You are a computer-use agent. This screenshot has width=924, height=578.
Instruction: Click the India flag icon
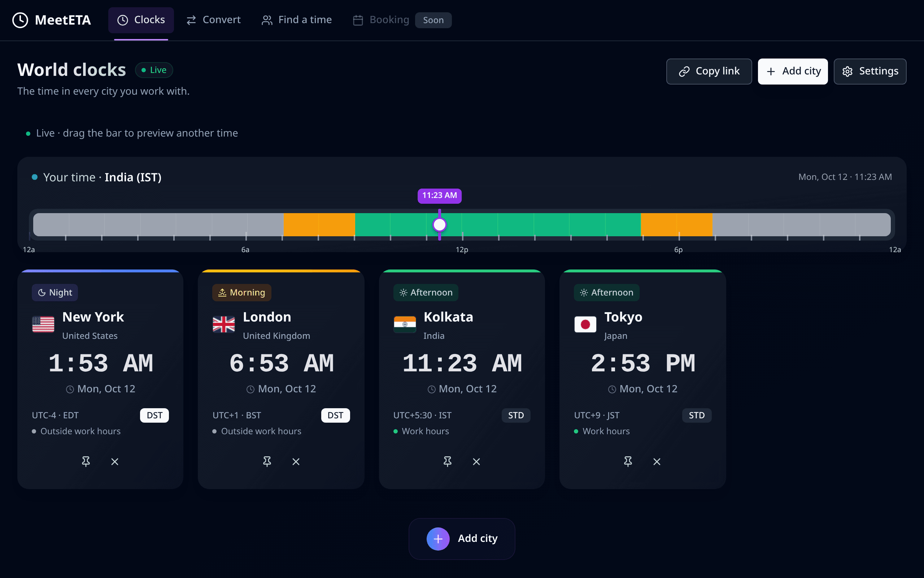point(405,324)
